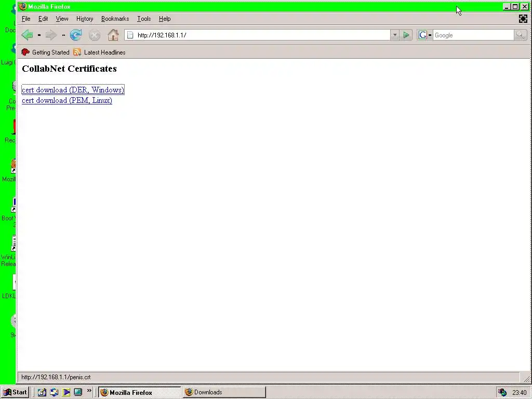Screen dimensions: 532x399
Task: Open the Edit menu
Action: click(x=43, y=19)
